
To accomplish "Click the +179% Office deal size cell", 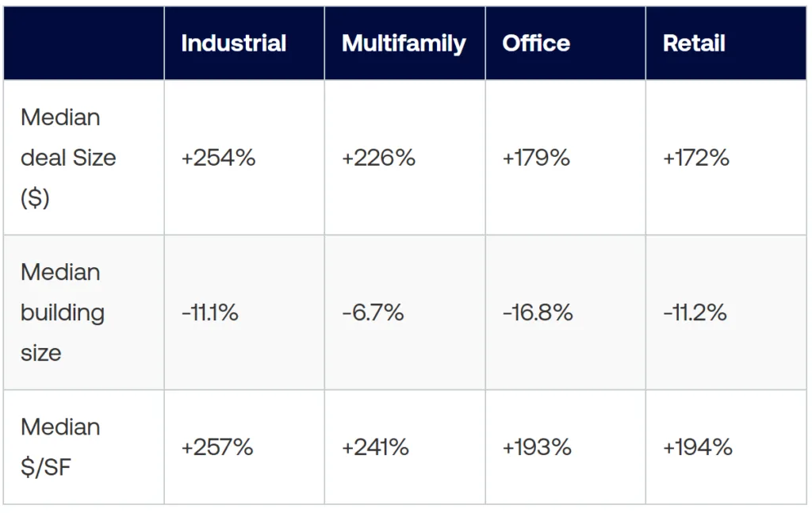I will [536, 158].
